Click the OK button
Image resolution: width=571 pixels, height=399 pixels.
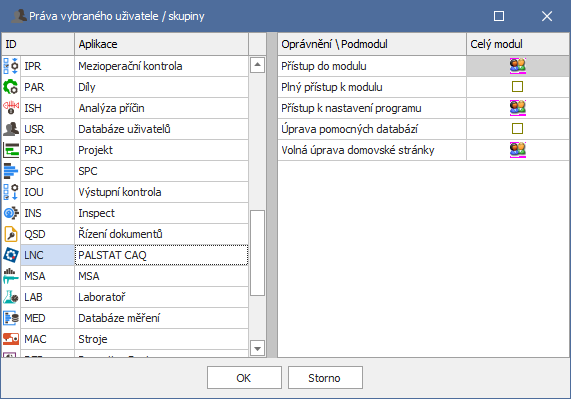[244, 378]
